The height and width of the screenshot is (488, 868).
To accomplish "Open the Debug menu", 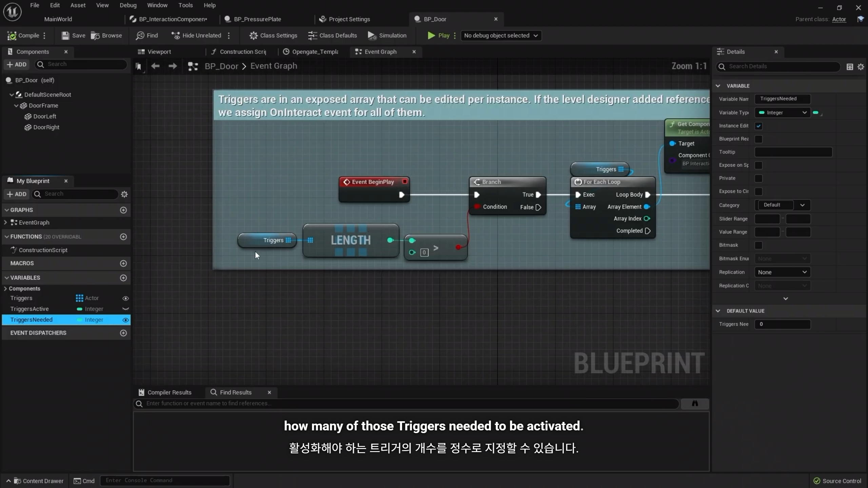I will pos(128,5).
